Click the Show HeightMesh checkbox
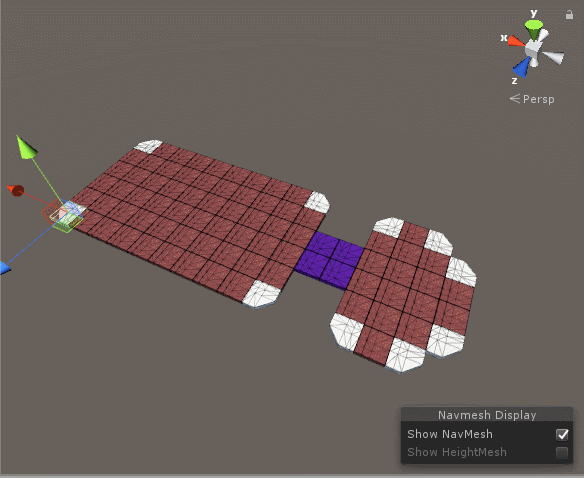Viewport: 584px width, 478px height. pos(562,452)
